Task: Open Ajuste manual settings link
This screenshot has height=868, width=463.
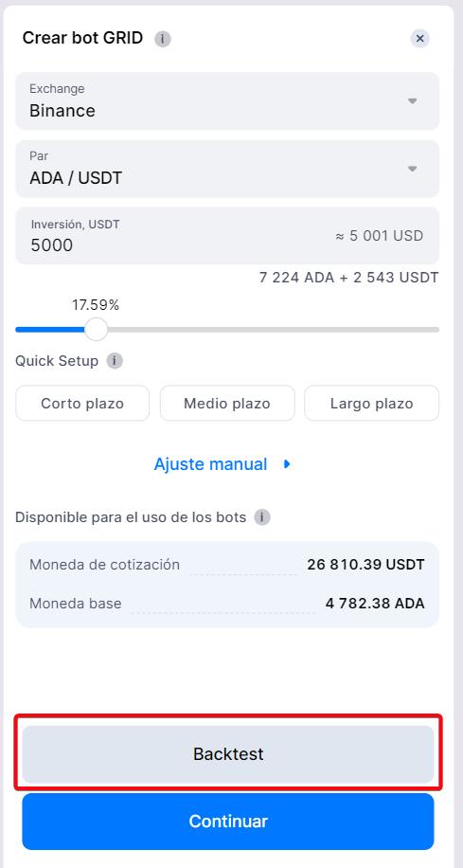Action: [211, 464]
